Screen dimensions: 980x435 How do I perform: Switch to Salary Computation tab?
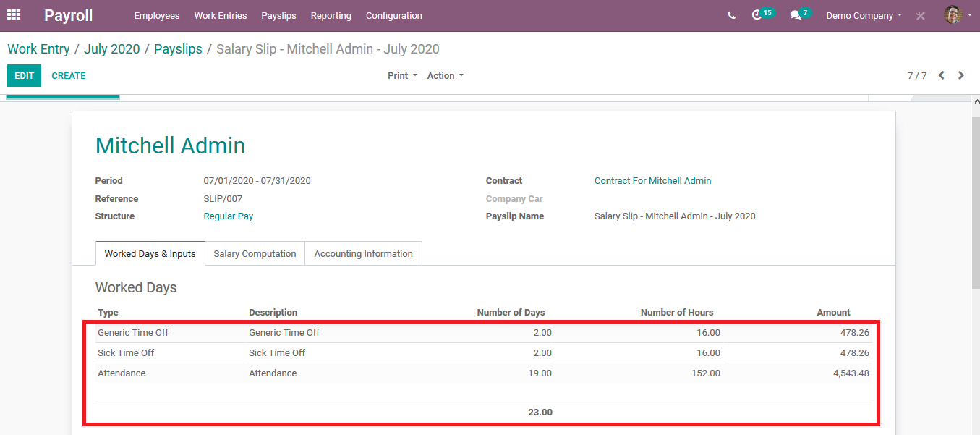point(255,253)
